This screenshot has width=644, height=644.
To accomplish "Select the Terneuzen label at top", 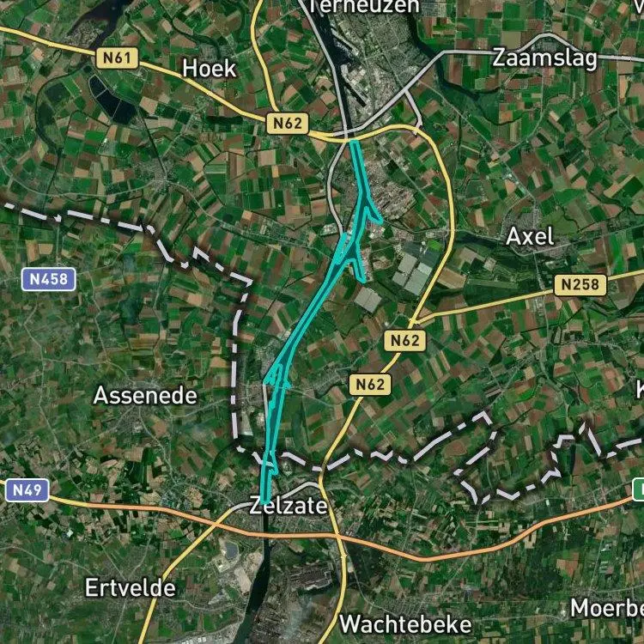I will tap(364, 6).
